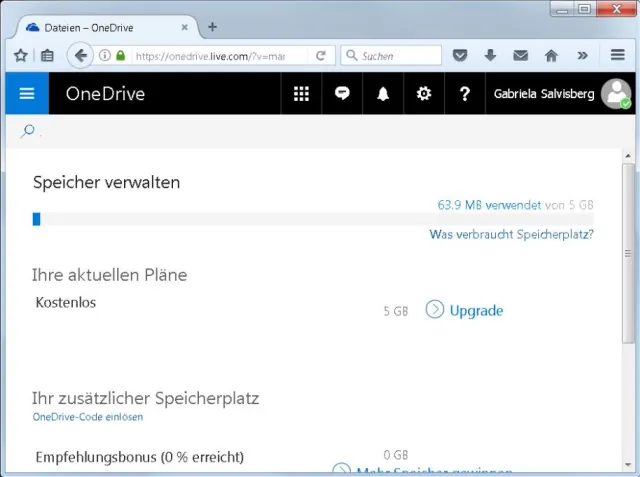
Task: Open the OneDrive hamburger navigation menu
Action: [27, 94]
